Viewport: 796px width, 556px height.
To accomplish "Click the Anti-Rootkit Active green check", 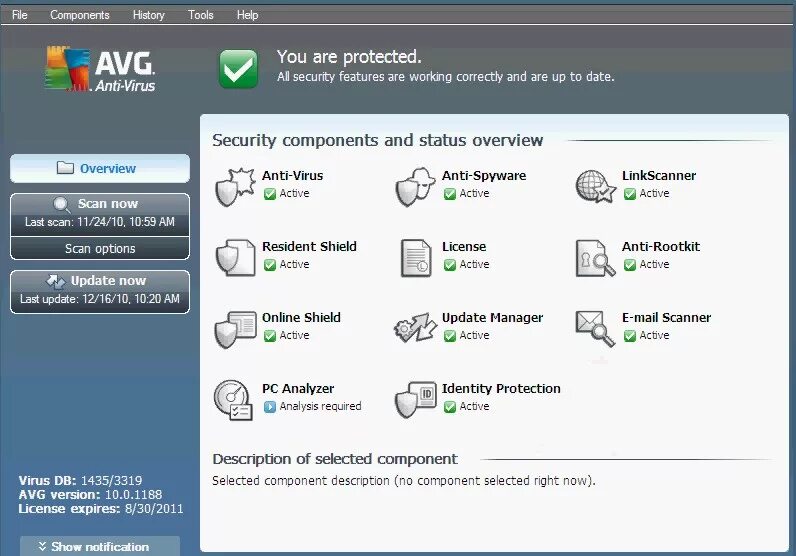I will [x=630, y=265].
